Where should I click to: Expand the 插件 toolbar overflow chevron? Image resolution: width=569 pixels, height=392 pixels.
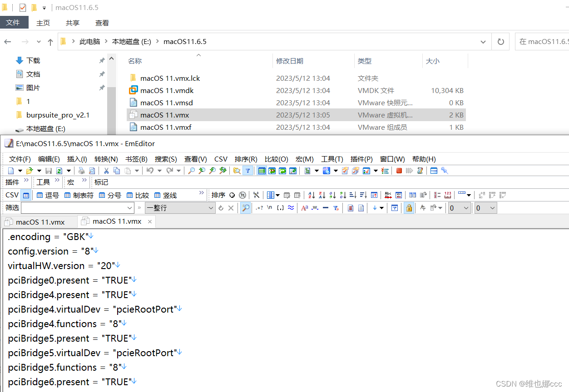[x=26, y=181]
